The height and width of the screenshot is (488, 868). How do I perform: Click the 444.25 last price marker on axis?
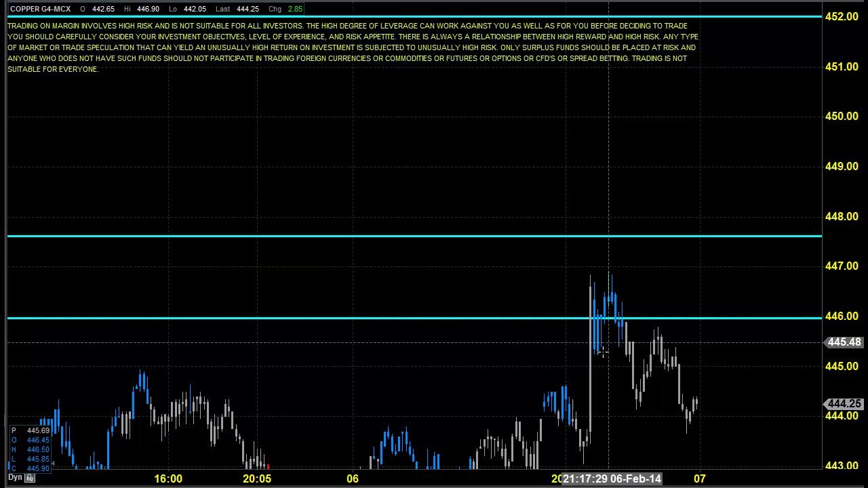844,404
